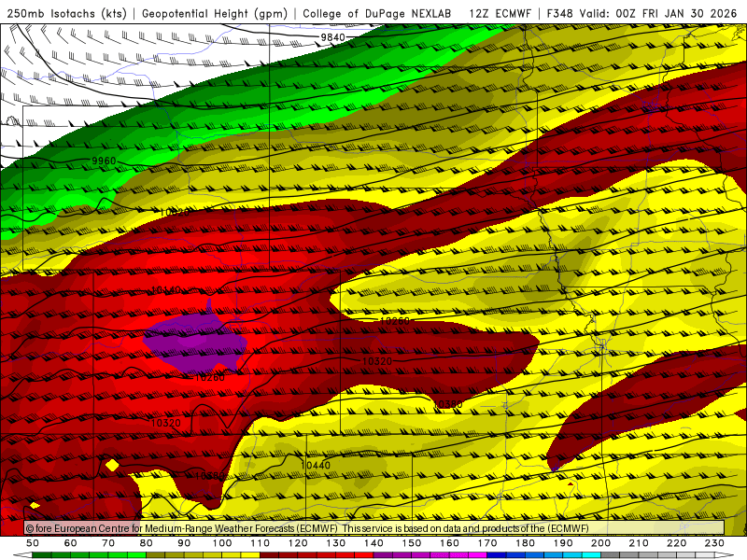Click the "Geopotential Height (gpm)" title text
Viewport: 747px width, 560px height.
(x=215, y=13)
